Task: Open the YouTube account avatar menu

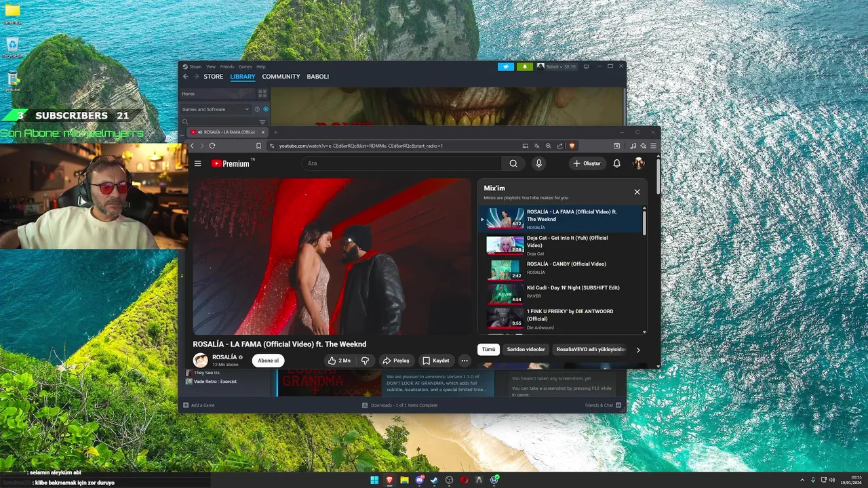Action: (x=638, y=163)
